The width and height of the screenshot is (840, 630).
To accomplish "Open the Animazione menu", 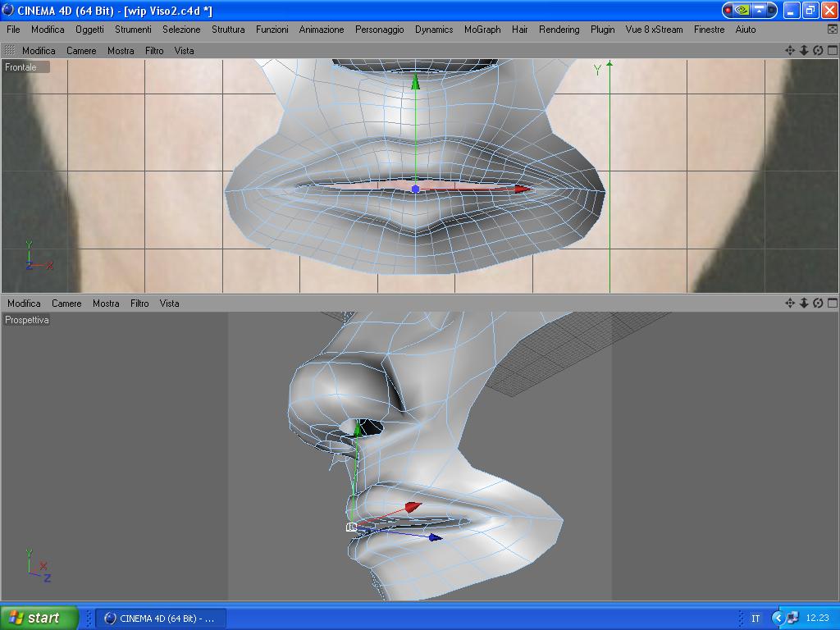I will point(322,30).
